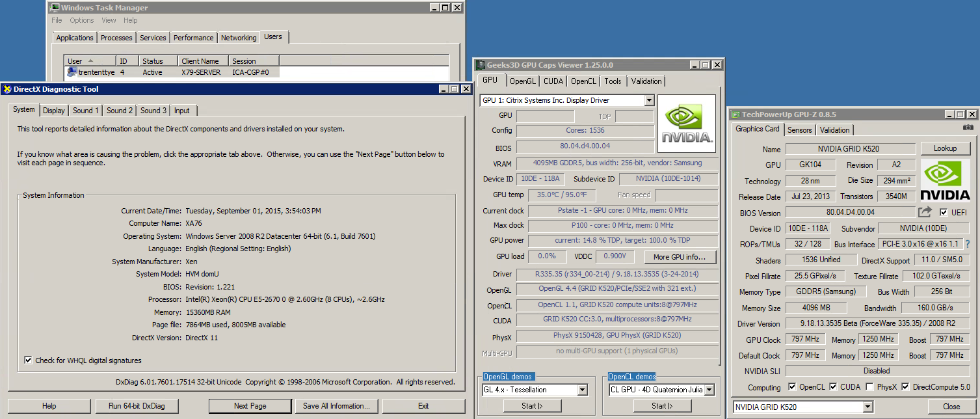Open Task Manager View menu
The height and width of the screenshot is (419, 980).
[109, 21]
